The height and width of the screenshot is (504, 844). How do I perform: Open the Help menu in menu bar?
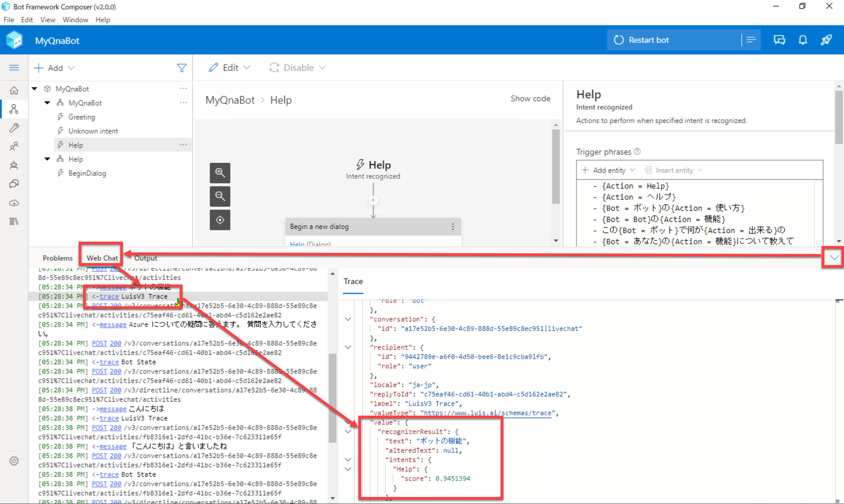pos(102,20)
